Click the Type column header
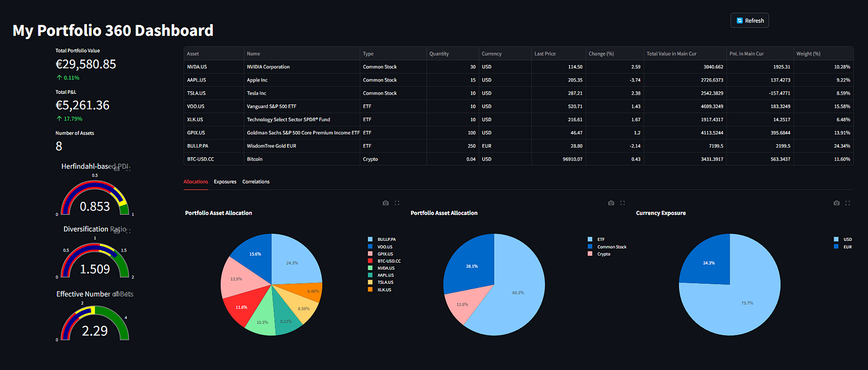The width and height of the screenshot is (868, 370). click(393, 53)
